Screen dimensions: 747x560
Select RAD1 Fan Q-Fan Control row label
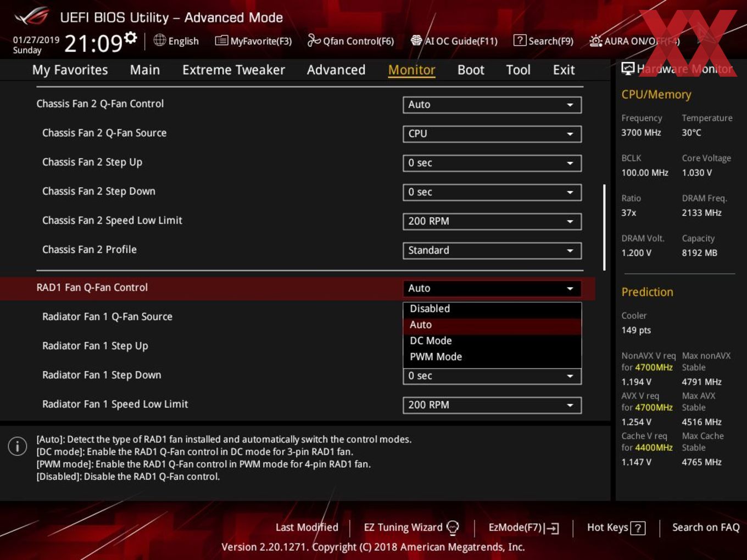(x=92, y=287)
